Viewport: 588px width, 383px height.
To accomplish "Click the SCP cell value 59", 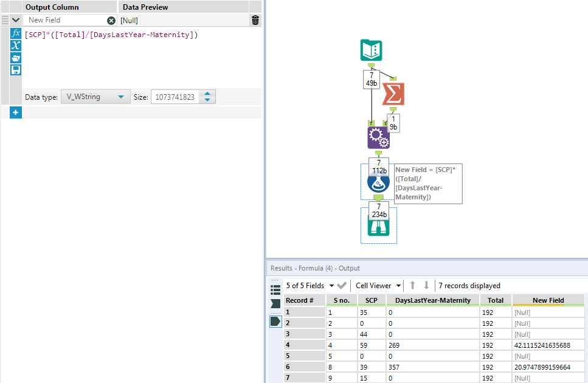I will coord(372,345).
